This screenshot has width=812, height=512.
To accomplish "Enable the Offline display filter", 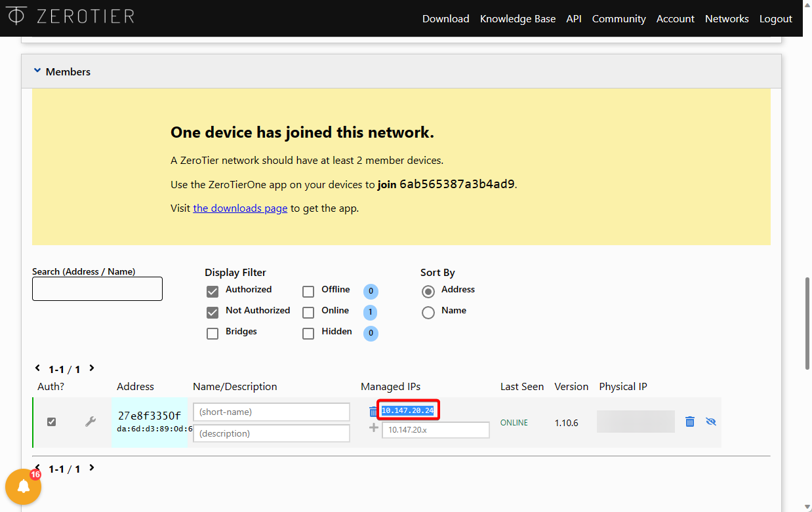I will (x=308, y=291).
